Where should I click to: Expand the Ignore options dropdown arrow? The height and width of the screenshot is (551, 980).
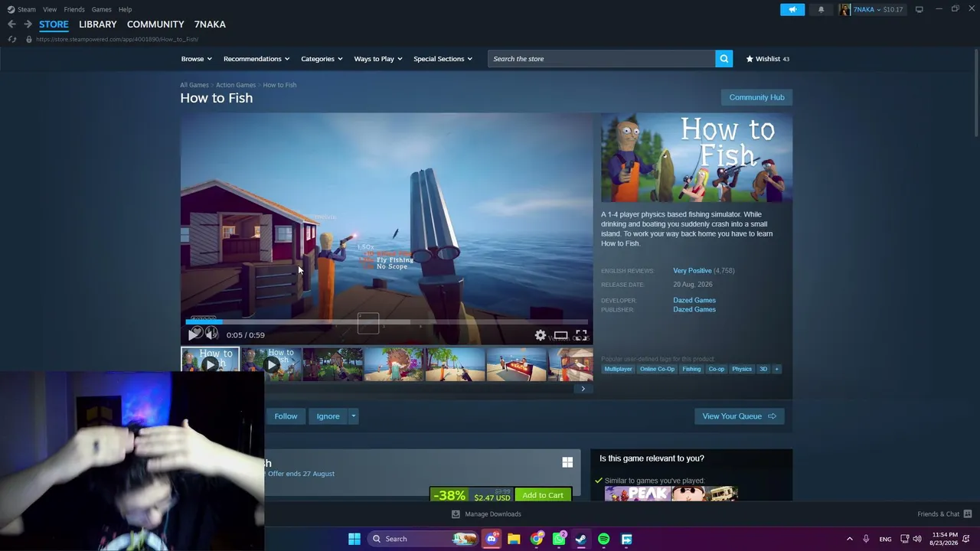tap(353, 416)
